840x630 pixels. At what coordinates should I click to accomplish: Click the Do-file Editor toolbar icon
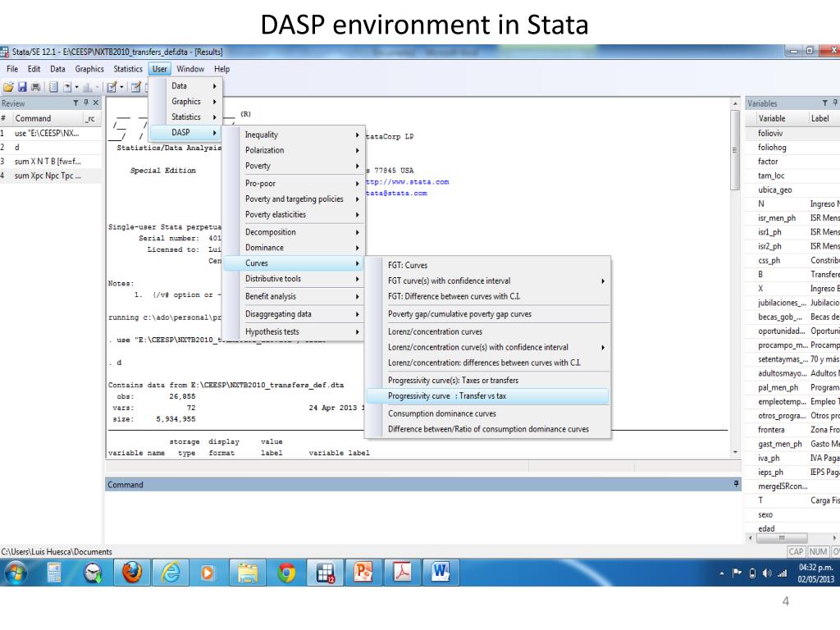[112, 87]
